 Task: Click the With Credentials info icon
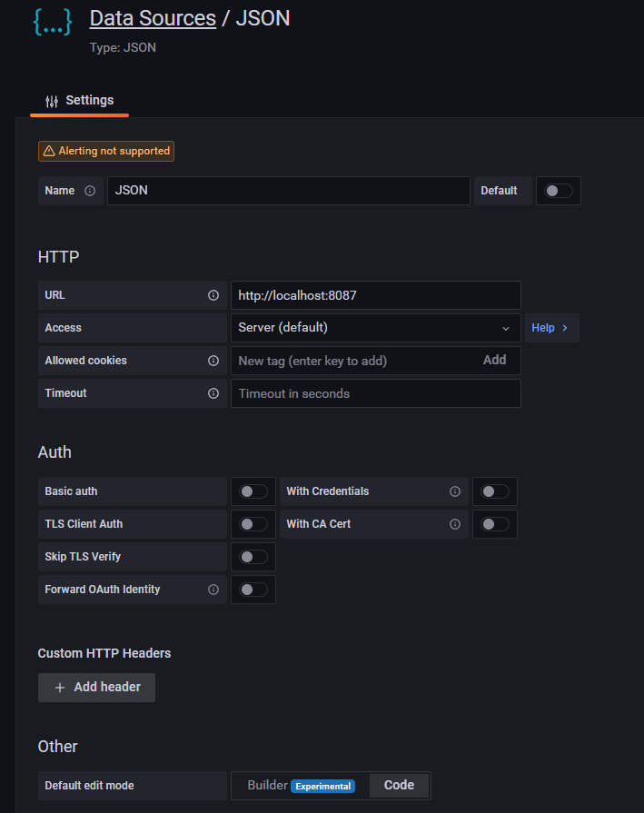[455, 491]
